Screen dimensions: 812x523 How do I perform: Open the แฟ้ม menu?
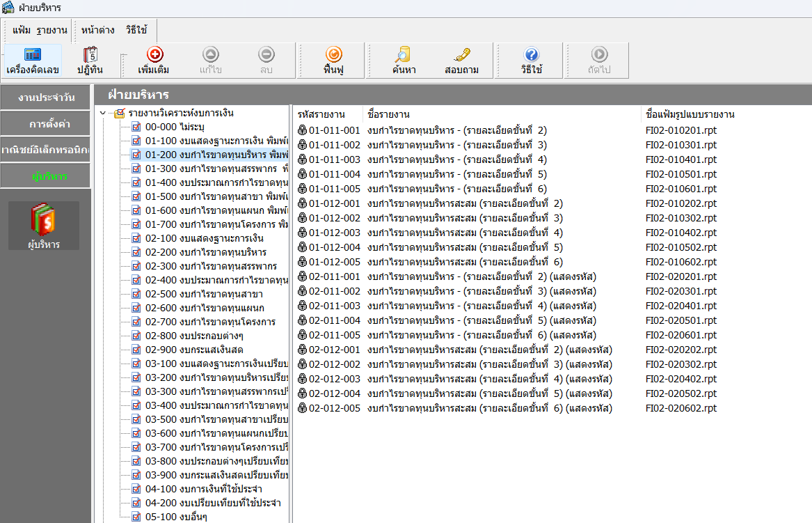click(x=22, y=30)
